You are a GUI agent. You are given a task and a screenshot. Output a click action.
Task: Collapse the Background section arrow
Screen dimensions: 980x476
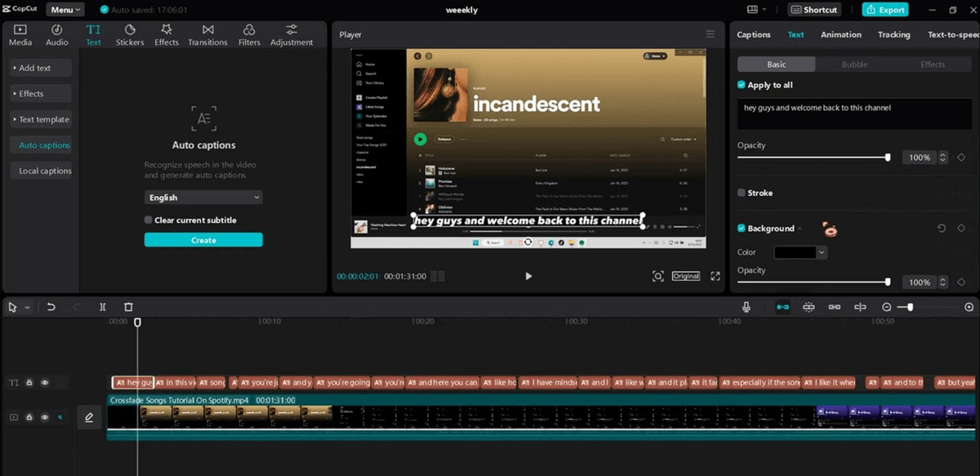(800, 229)
